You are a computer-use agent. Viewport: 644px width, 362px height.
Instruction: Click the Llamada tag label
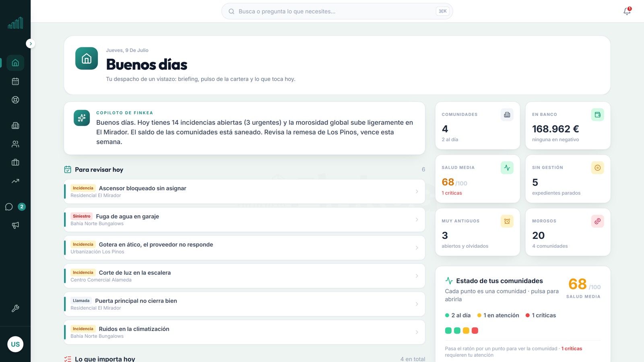click(x=81, y=301)
